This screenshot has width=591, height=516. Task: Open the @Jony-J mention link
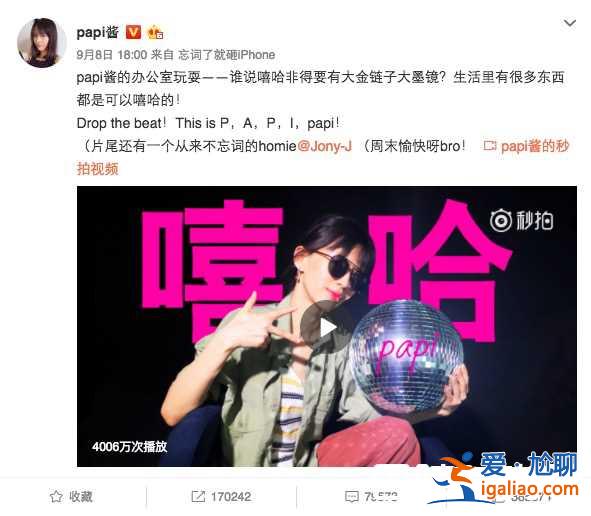point(325,146)
